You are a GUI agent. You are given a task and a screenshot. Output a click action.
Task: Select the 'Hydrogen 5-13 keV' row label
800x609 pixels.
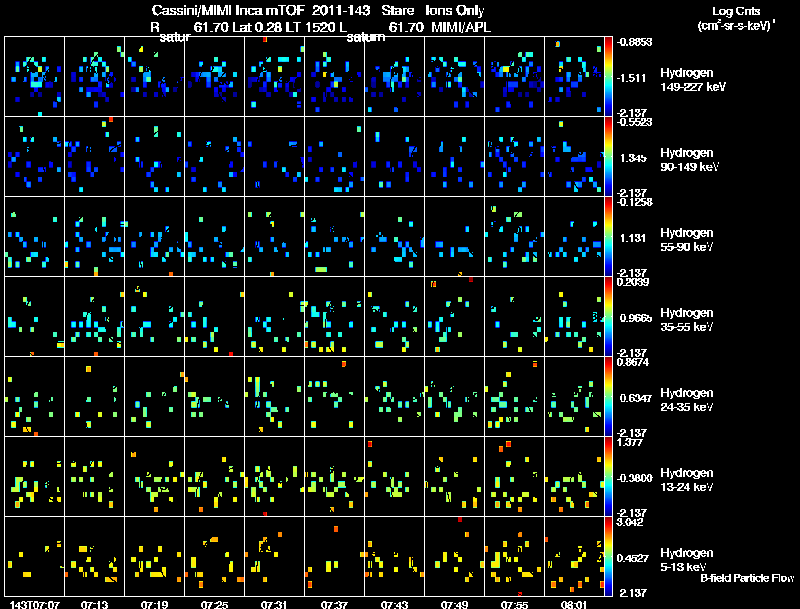(687, 560)
